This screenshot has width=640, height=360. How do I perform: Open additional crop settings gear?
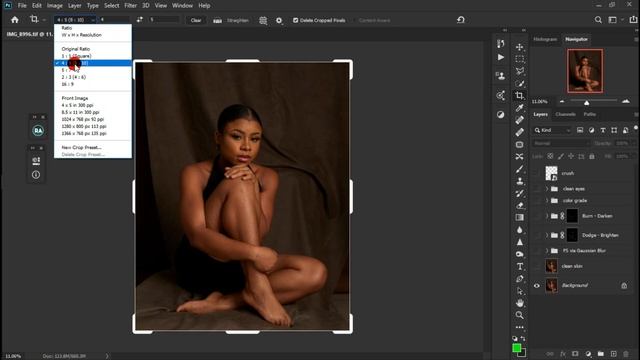click(x=279, y=20)
